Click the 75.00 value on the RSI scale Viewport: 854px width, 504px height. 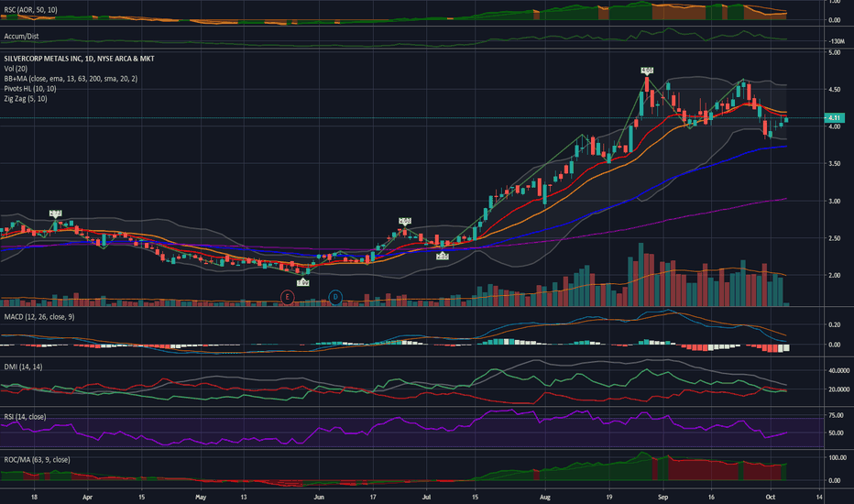(836, 415)
